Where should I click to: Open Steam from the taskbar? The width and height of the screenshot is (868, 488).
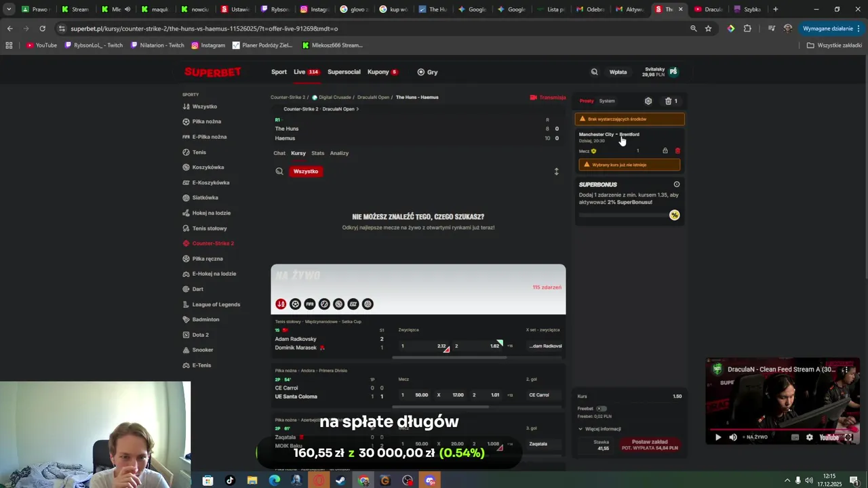click(340, 481)
